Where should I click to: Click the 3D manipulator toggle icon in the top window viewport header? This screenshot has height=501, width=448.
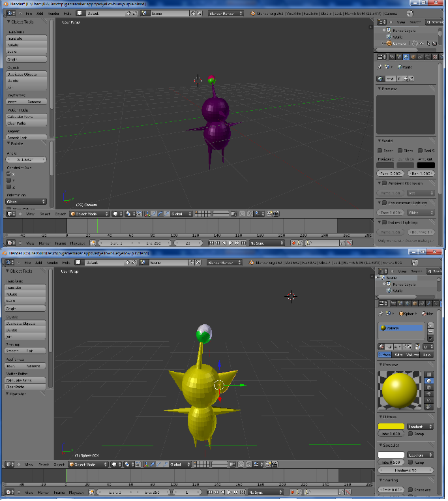pyautogui.click(x=147, y=214)
